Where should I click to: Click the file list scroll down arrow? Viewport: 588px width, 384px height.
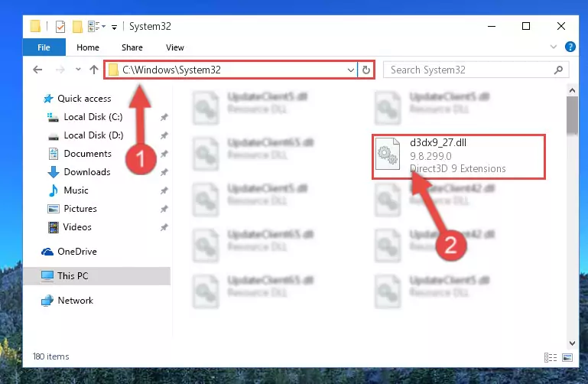[x=572, y=343]
